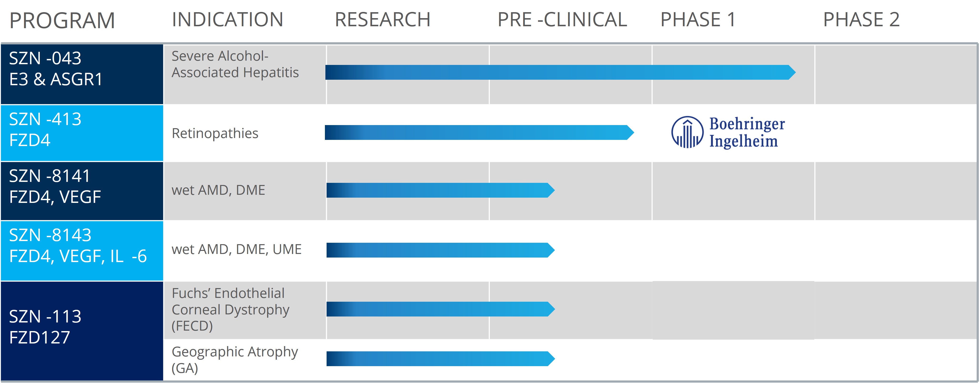Click the Geographic Atrophy (GA) indication
980x385 pixels.
234,359
